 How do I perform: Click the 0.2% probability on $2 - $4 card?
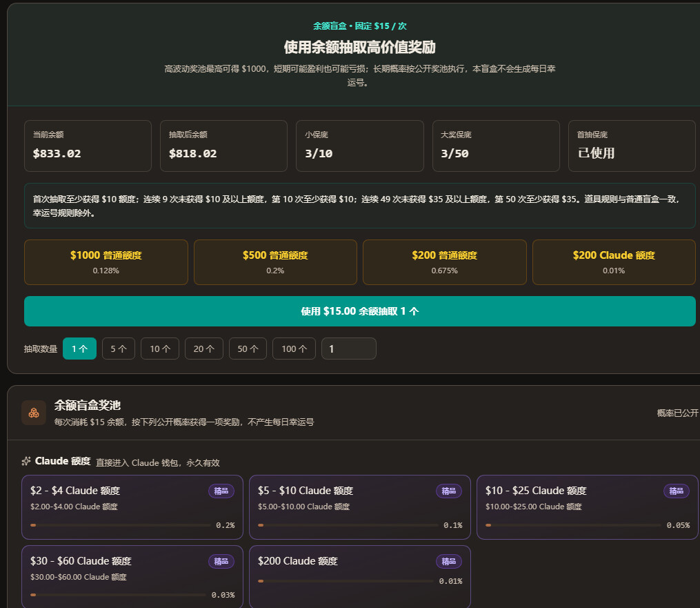(226, 525)
